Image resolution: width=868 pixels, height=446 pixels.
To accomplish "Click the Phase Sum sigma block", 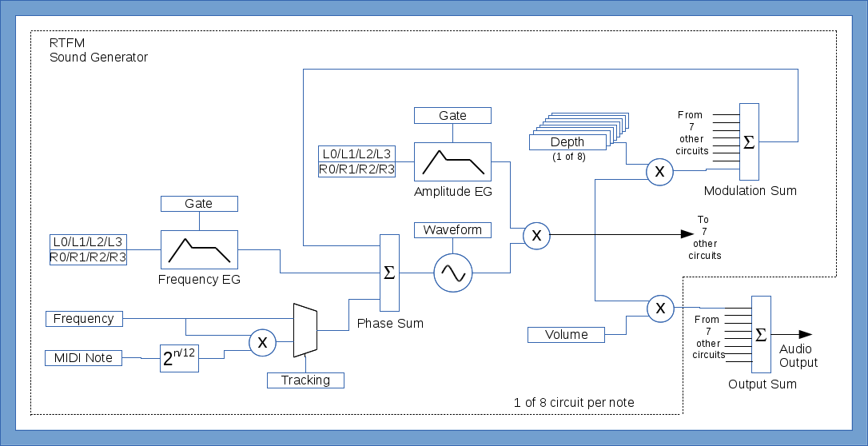I will click(389, 273).
